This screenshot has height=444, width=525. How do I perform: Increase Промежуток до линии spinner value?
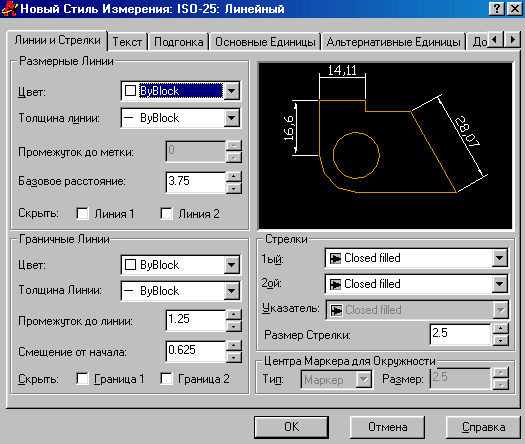coord(234,314)
